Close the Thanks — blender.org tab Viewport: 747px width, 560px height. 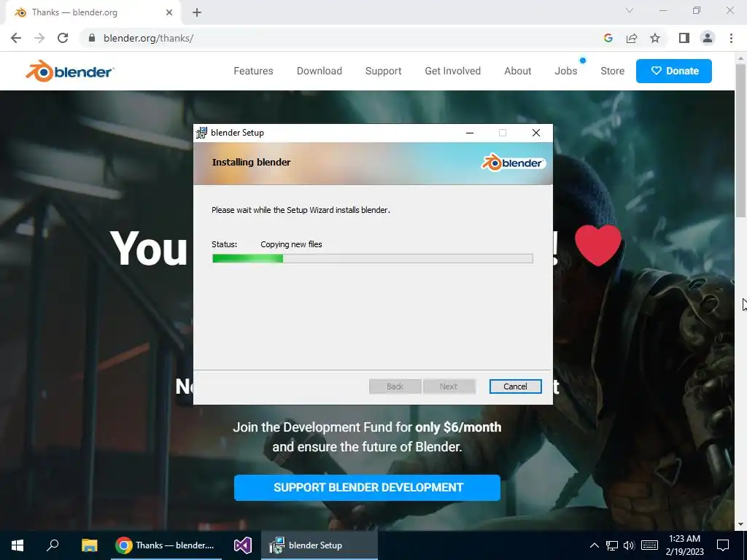[x=169, y=12]
